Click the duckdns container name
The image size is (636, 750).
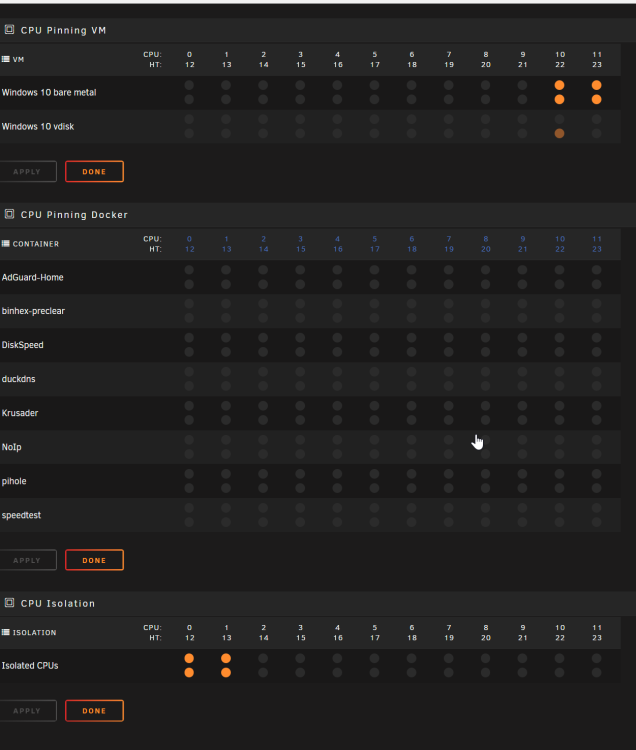pyautogui.click(x=19, y=379)
